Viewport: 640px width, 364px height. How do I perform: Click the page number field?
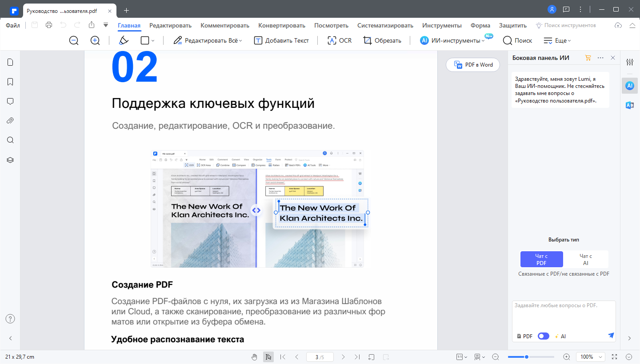coord(320,357)
